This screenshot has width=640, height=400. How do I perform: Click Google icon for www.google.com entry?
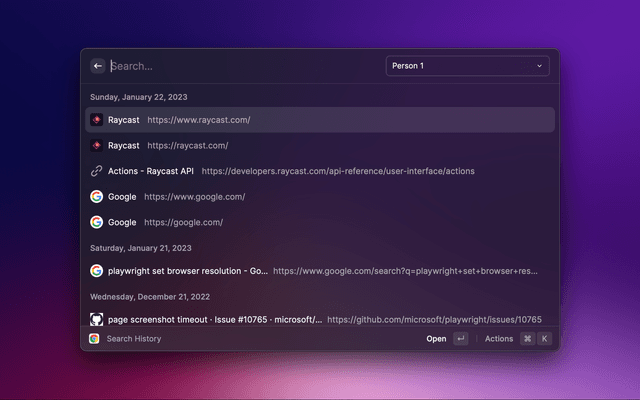(96, 197)
